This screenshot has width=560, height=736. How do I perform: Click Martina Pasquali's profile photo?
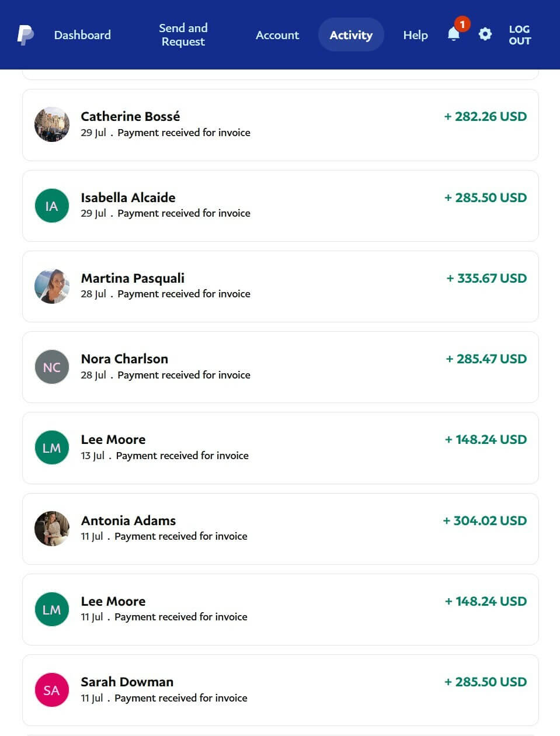(x=52, y=286)
